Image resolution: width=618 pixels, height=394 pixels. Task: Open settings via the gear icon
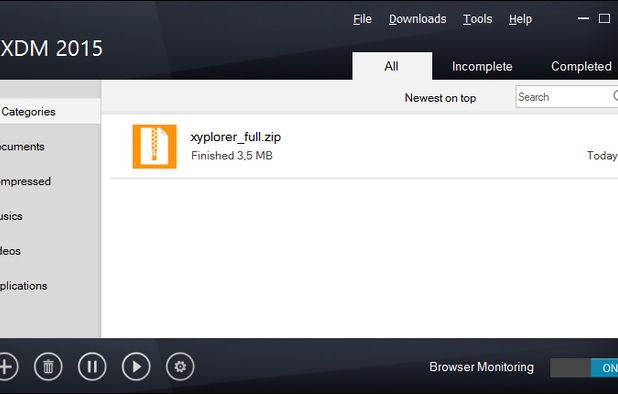click(x=180, y=367)
